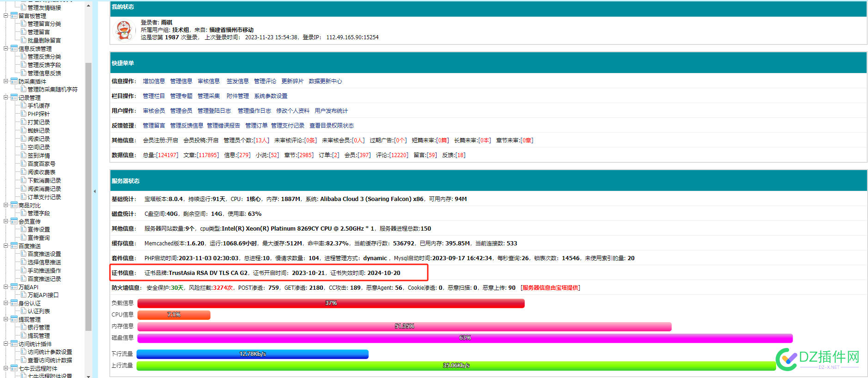Viewport: 868px width, 378px height.
Task: Click the 未审核评论 [0条] count
Action: [310, 140]
